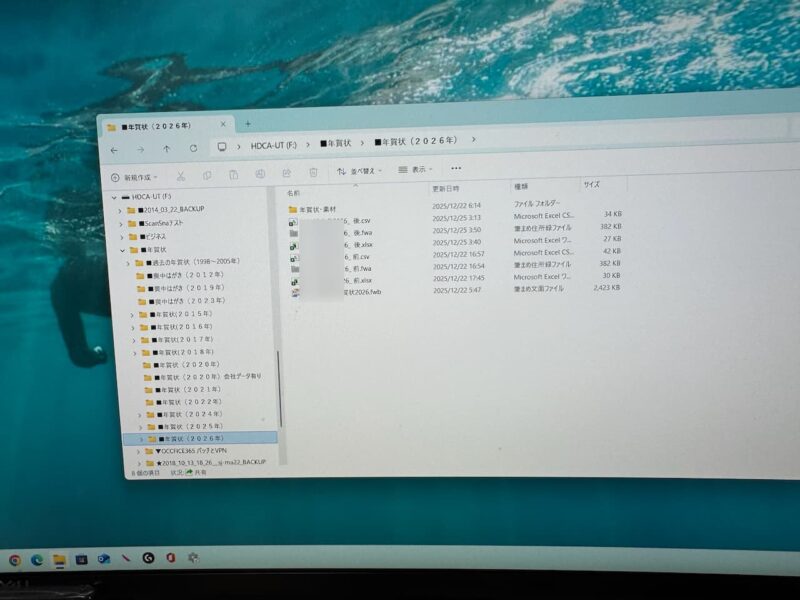Open Microsoft Edge from the taskbar
This screenshot has width=800, height=600.
(37, 559)
